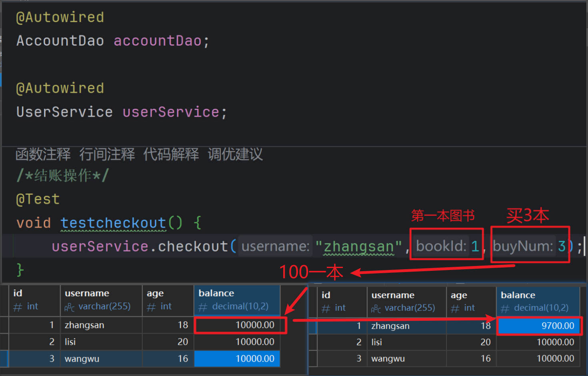
Task: Open the 代码解释 code explanation link
Action: tap(171, 154)
